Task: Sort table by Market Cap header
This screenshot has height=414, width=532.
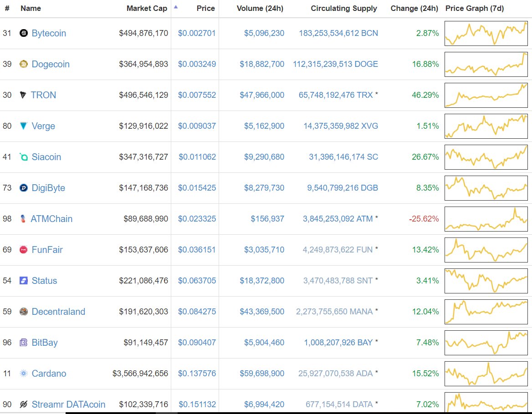Action: point(147,8)
